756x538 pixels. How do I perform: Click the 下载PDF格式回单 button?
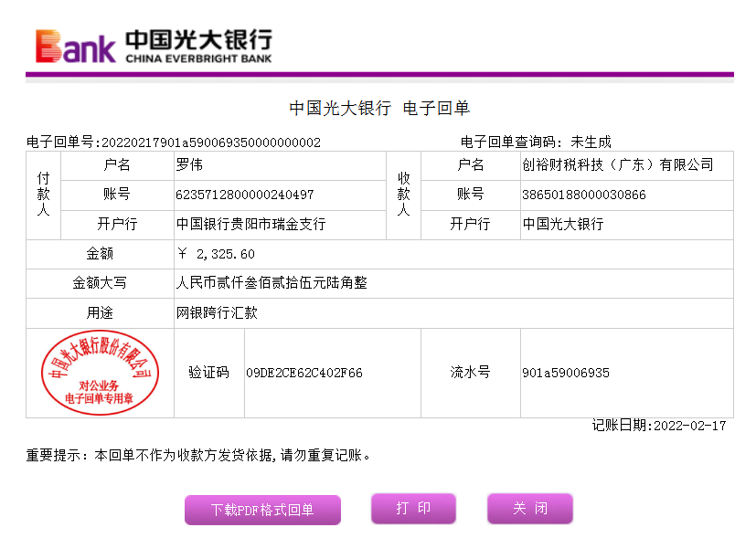point(262,510)
